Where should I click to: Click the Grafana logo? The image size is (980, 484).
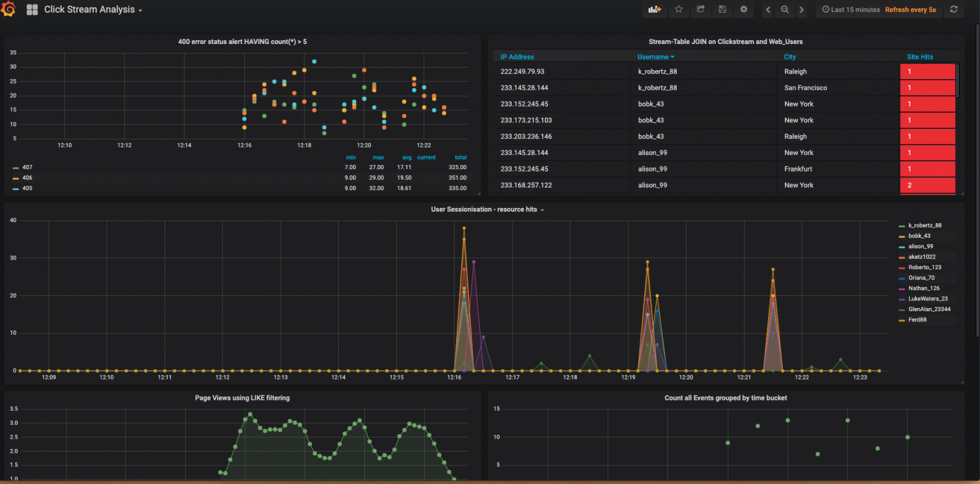click(x=9, y=9)
